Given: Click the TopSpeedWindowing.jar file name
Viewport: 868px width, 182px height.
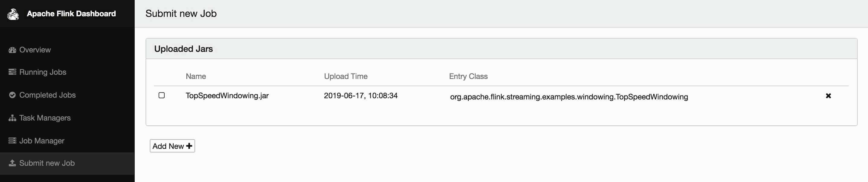Looking at the screenshot, I should coord(227,96).
